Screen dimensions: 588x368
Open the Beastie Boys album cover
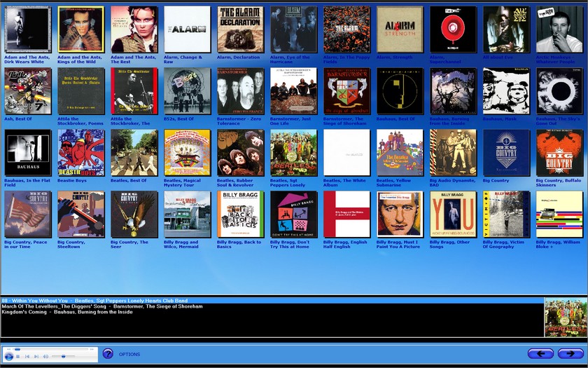(x=81, y=153)
